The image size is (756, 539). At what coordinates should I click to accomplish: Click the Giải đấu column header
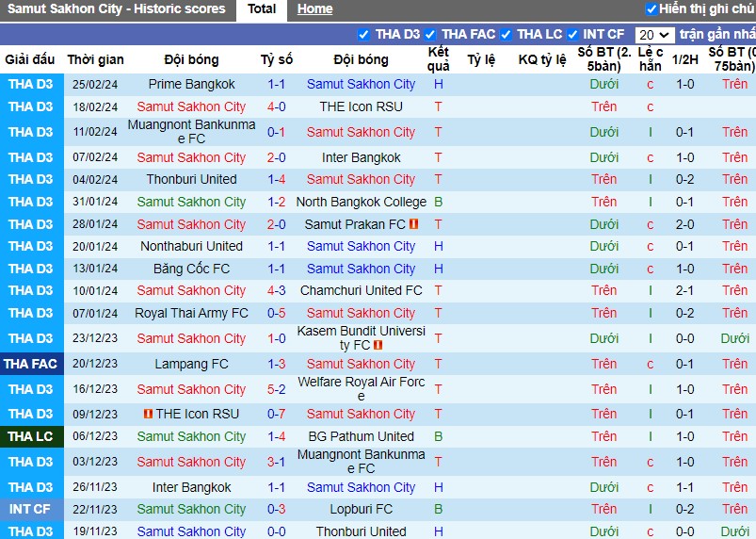click(x=30, y=59)
